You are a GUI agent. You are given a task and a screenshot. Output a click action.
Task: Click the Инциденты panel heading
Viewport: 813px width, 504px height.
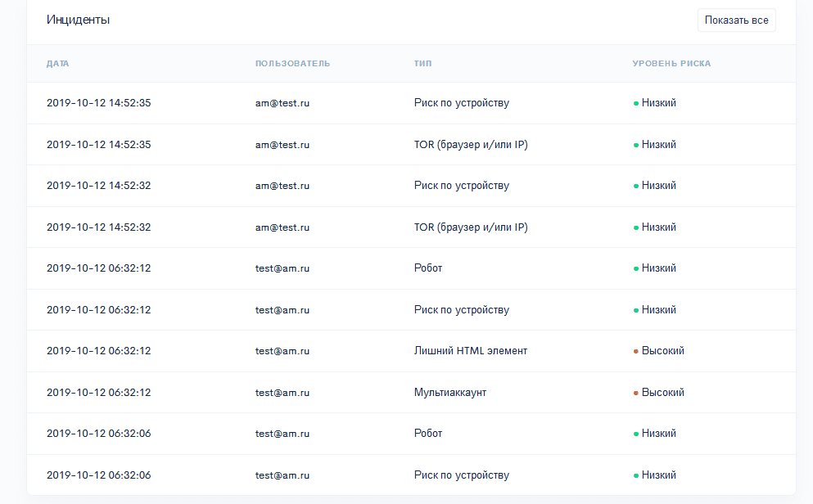79,20
